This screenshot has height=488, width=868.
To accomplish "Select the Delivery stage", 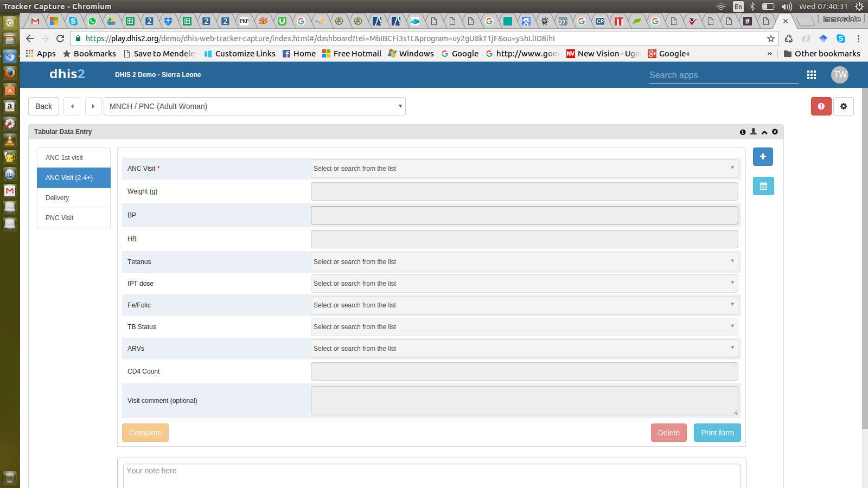I will coord(74,198).
